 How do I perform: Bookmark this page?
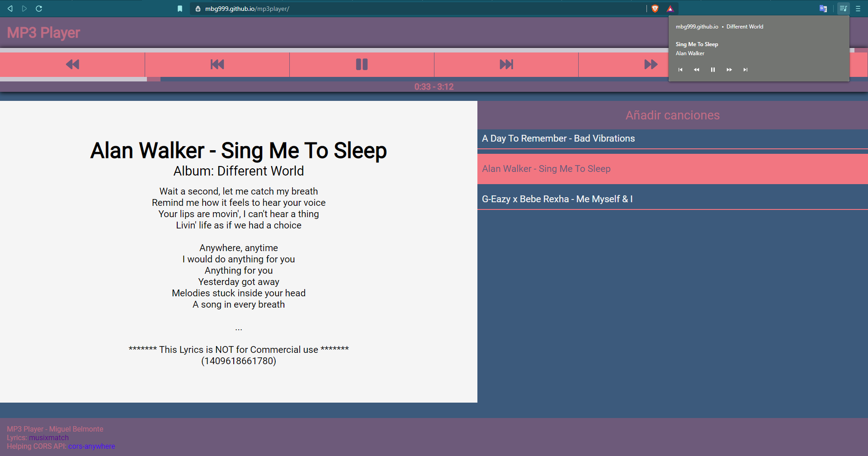point(180,9)
